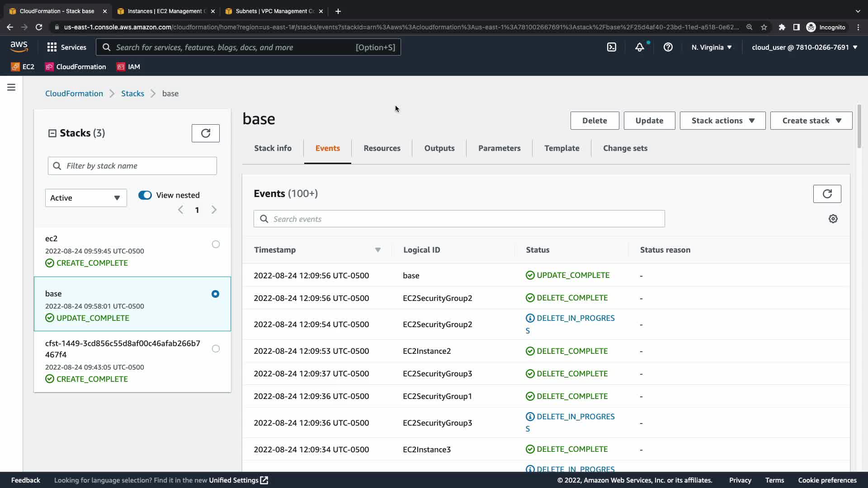The width and height of the screenshot is (868, 488).
Task: Click the AWS logo home icon
Action: click(19, 47)
